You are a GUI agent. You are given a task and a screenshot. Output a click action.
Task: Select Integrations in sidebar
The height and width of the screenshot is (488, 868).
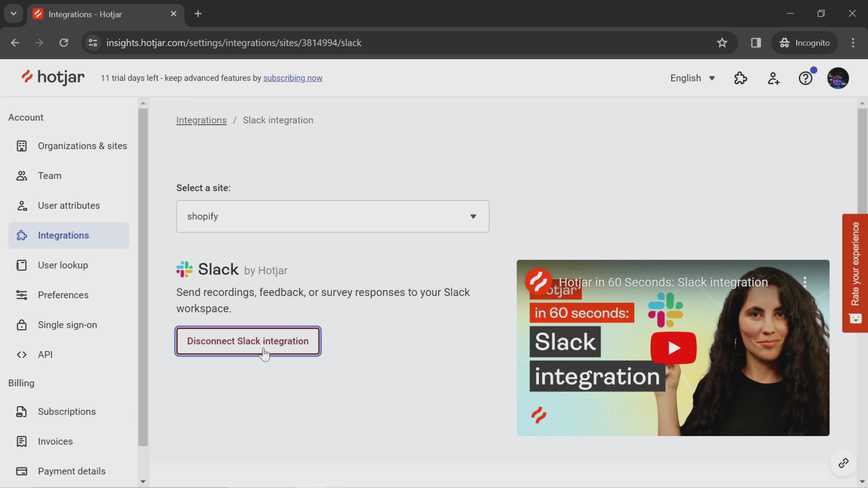pyautogui.click(x=69, y=235)
